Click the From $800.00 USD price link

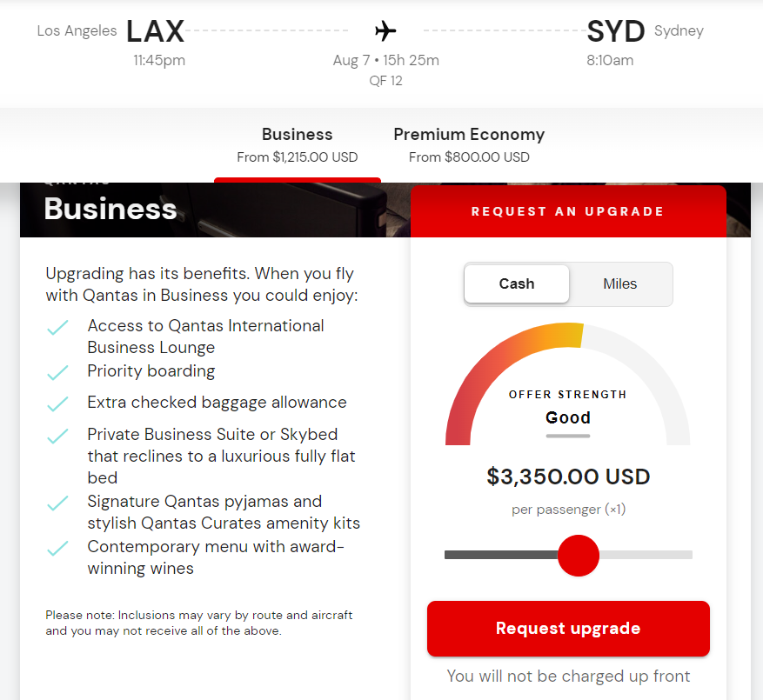[x=469, y=157]
